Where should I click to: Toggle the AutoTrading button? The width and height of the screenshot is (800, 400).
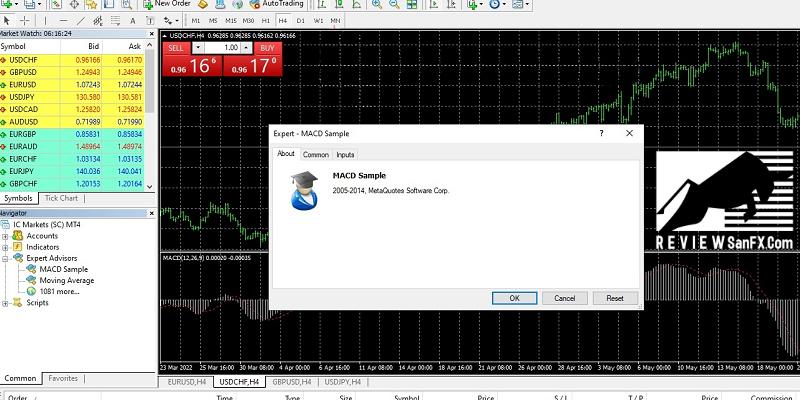[x=277, y=4]
